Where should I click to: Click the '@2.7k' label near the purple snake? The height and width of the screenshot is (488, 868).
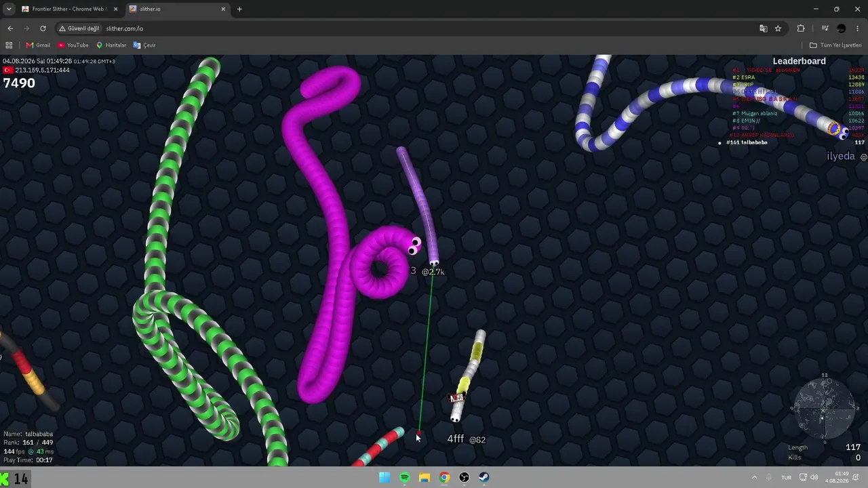pyautogui.click(x=433, y=272)
